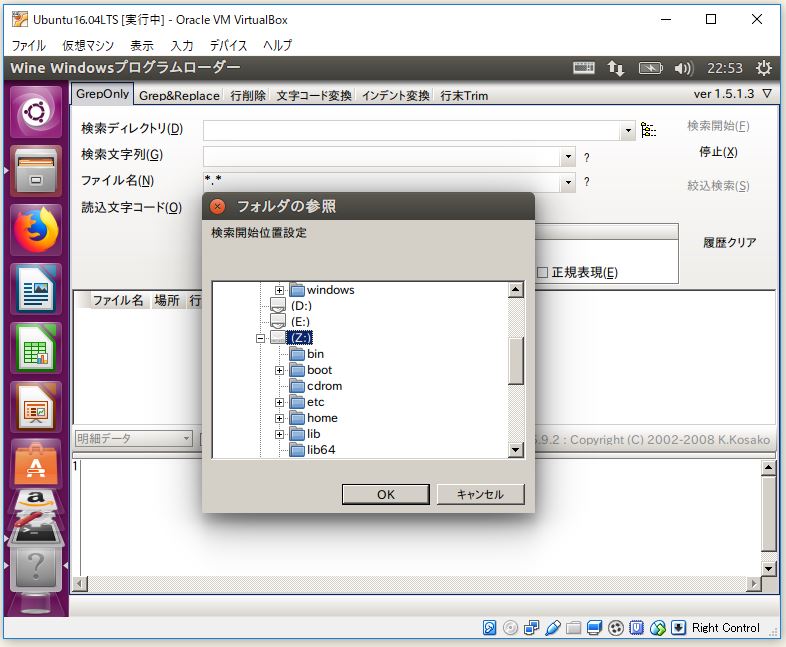Close the フォルダの参照 dialog
Screen dimensions: 786x647
[217, 206]
